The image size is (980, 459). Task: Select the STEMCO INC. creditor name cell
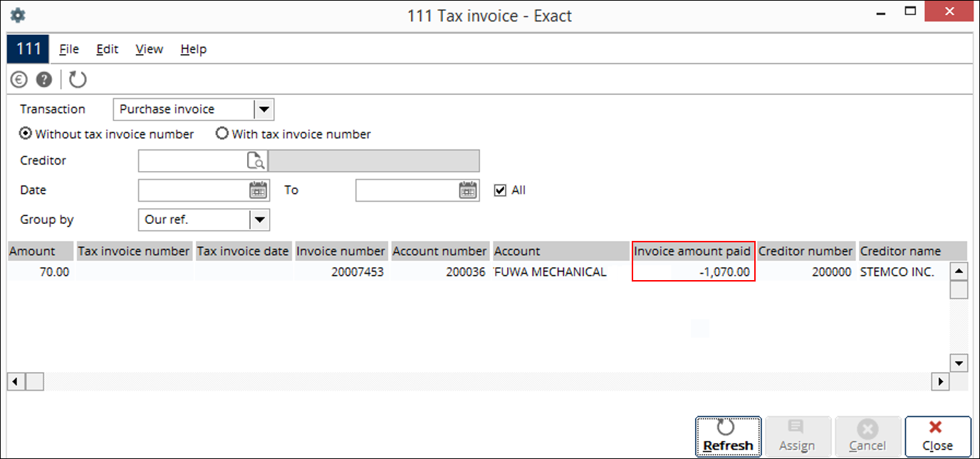(x=905, y=272)
